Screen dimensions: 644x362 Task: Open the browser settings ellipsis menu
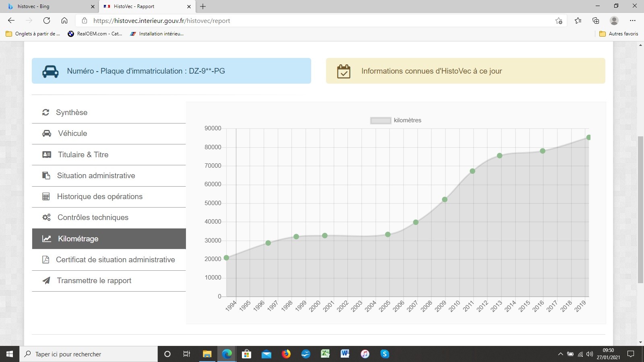click(633, 21)
